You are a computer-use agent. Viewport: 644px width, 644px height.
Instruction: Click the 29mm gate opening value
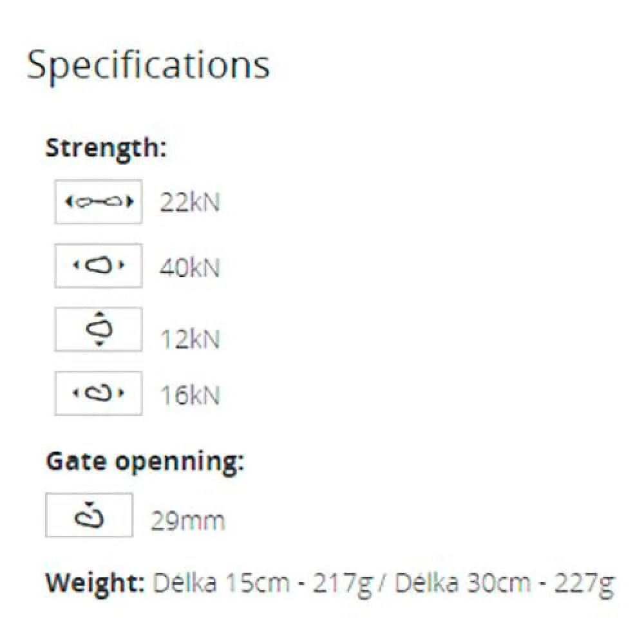pyautogui.click(x=187, y=520)
